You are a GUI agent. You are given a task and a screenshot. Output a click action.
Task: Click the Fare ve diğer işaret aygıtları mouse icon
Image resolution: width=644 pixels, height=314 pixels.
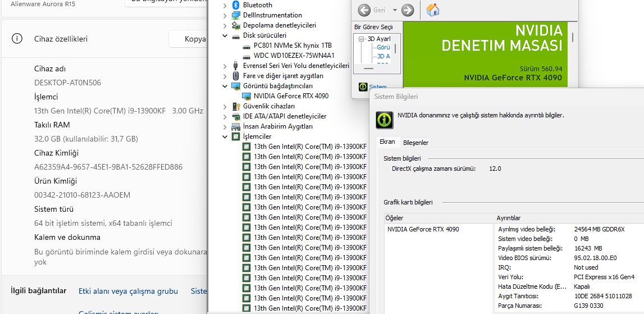236,76
